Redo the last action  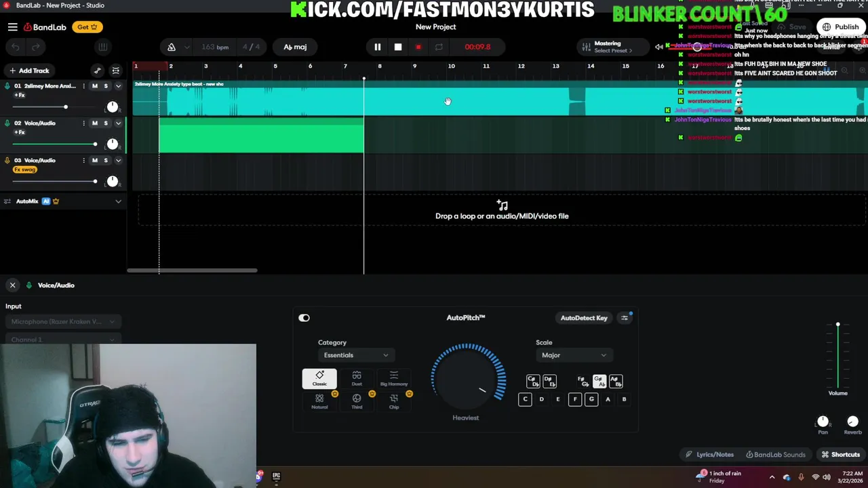point(36,47)
